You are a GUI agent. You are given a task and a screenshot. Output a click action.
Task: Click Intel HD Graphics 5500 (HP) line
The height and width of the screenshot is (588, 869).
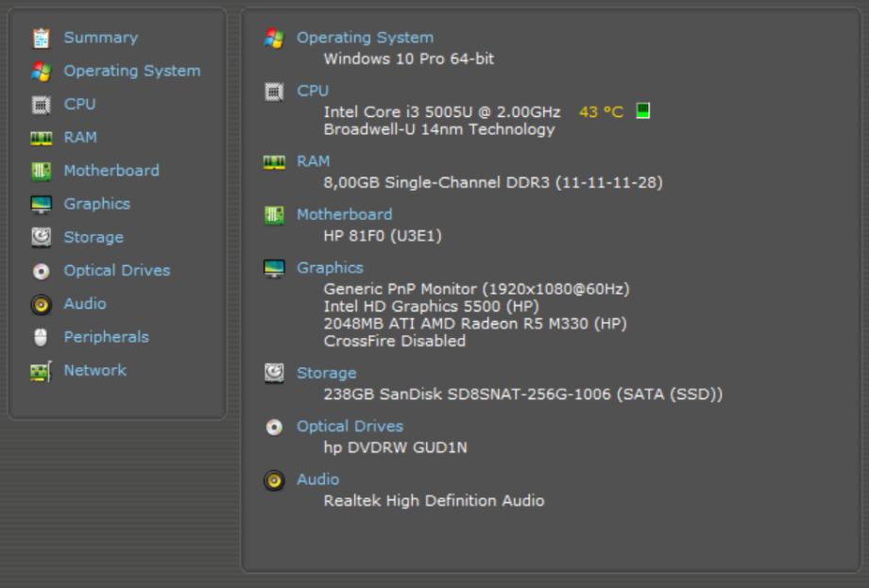click(431, 306)
